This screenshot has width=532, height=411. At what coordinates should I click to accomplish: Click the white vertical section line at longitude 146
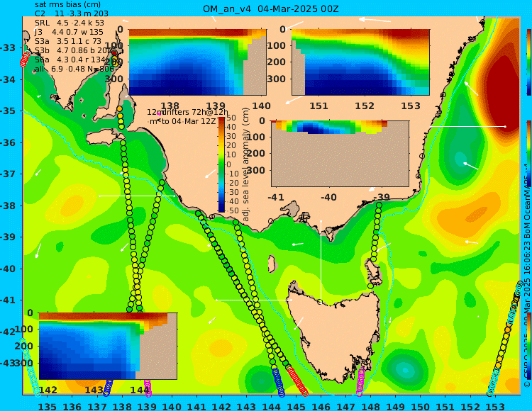[321, 261]
